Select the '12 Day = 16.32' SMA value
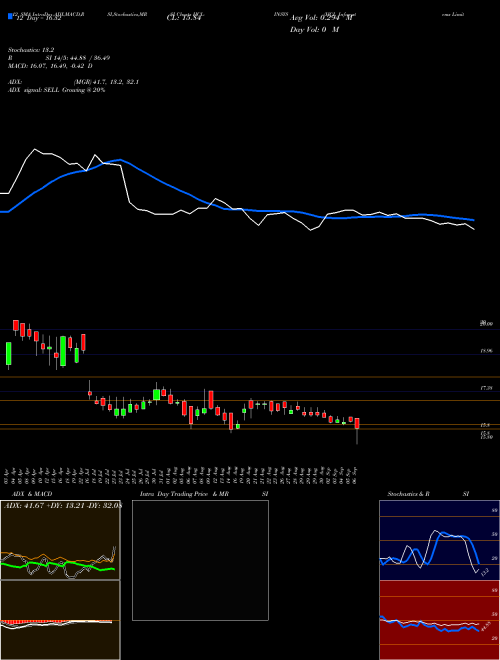 pyautogui.click(x=37, y=18)
